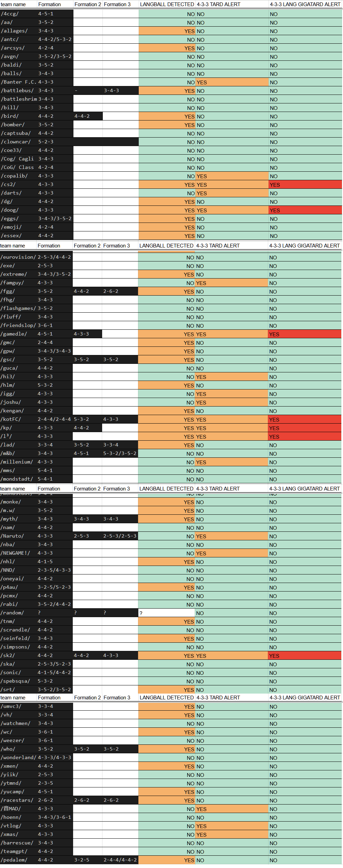Click the red GIGATARD YES cell for /sk2/
Image resolution: width=343 pixels, height=868 pixels.
point(304,656)
